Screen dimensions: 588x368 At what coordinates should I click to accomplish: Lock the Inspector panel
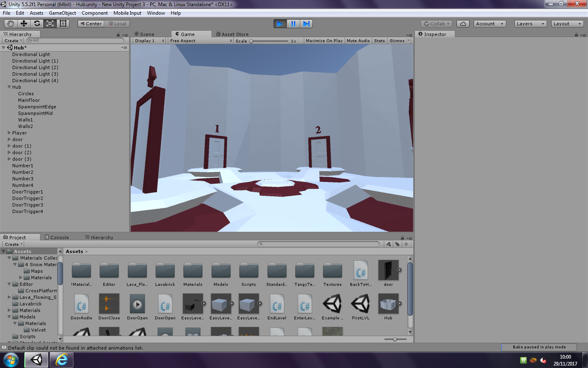pos(577,34)
